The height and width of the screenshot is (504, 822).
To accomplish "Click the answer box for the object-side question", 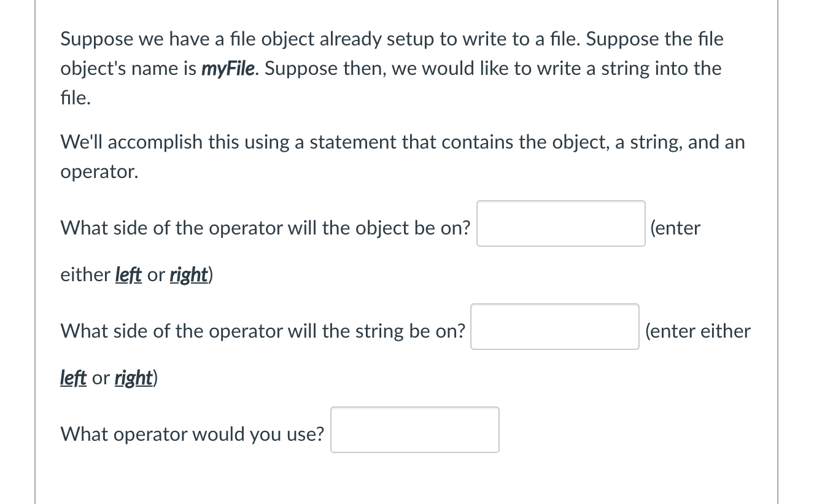I will (560, 223).
